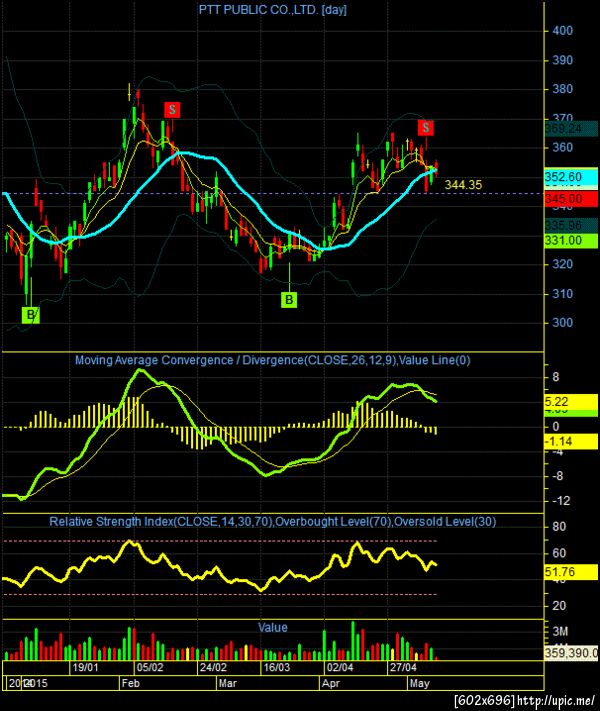Click the red S sell marker near May

pos(426,127)
